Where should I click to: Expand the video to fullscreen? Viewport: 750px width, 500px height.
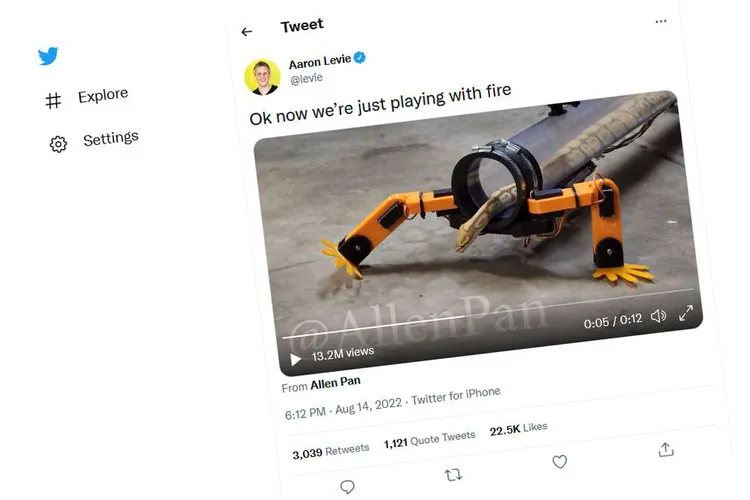pyautogui.click(x=687, y=313)
